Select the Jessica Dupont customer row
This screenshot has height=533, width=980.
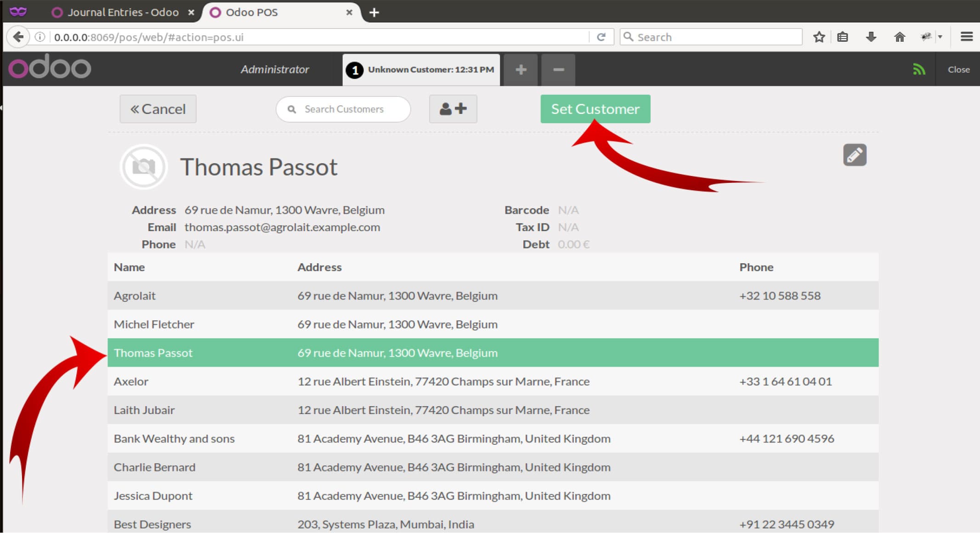tap(493, 495)
